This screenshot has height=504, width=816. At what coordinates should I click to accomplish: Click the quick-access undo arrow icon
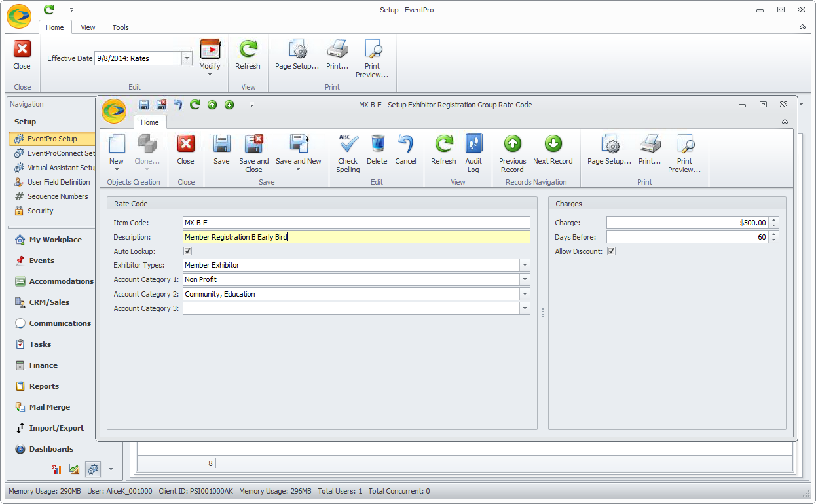178,105
